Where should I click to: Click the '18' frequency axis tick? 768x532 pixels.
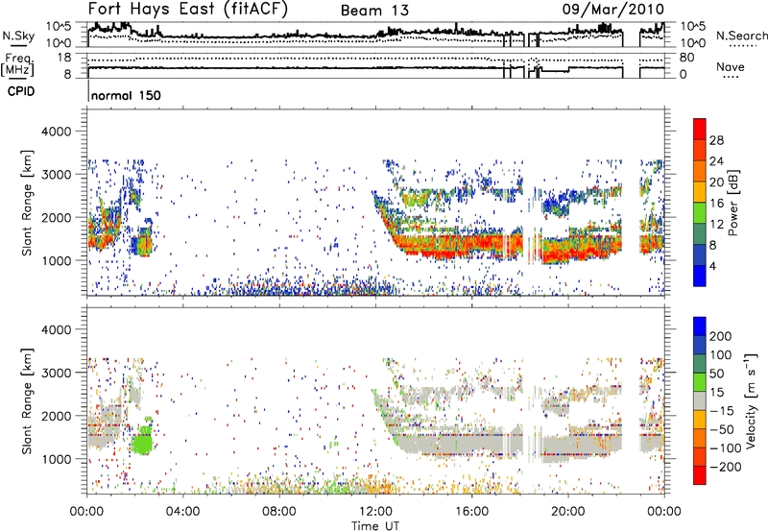tap(63, 58)
